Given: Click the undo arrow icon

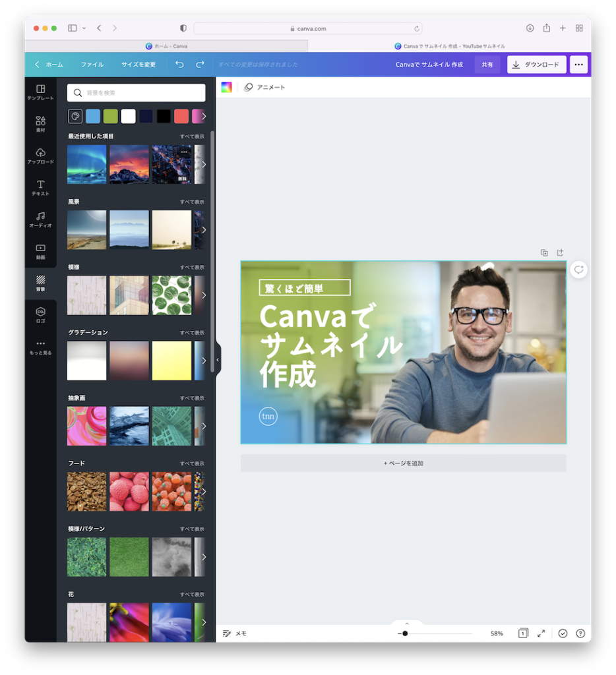Looking at the screenshot, I should pos(179,65).
